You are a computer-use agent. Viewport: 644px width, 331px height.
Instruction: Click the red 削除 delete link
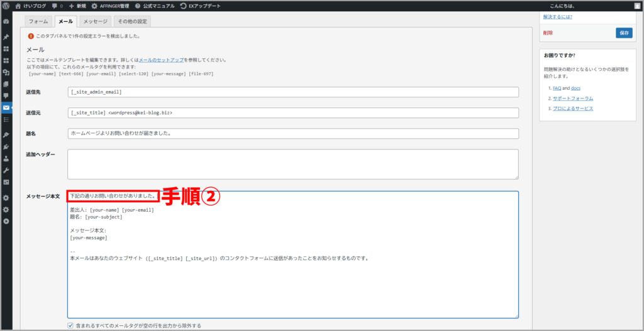[x=548, y=33]
